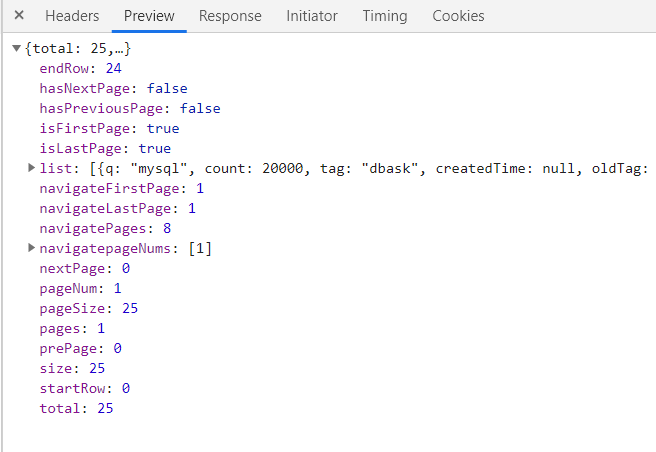This screenshot has width=656, height=452.
Task: Close the request details panel
Action: pyautogui.click(x=19, y=15)
